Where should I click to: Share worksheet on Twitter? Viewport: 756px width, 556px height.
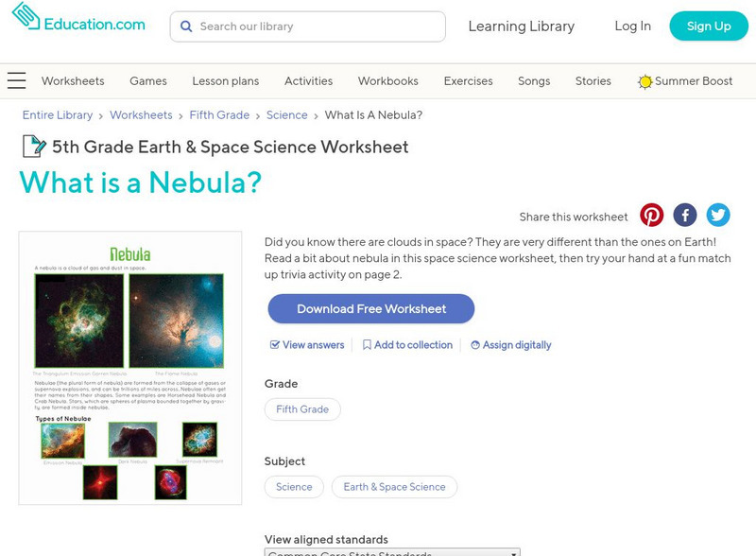click(718, 216)
